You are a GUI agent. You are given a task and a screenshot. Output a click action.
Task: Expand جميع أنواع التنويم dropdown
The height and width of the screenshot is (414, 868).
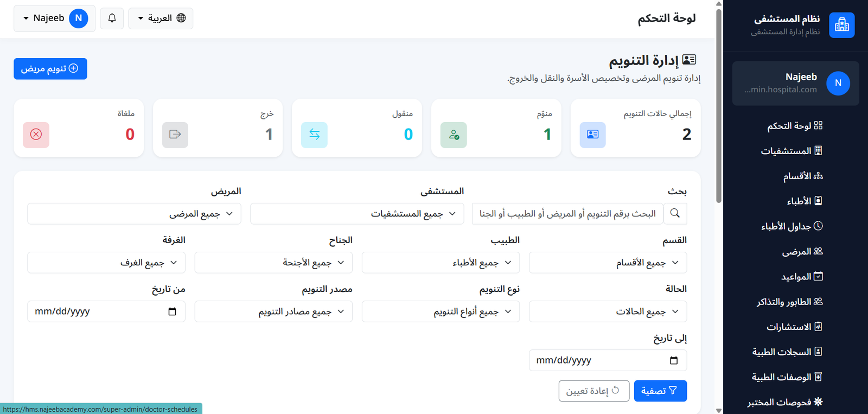pos(441,311)
